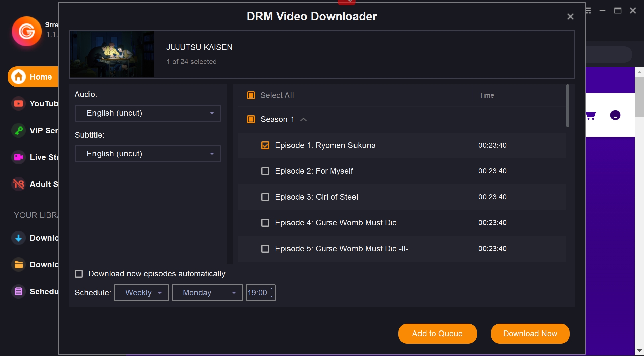
Task: Click the Season 1 label
Action: coord(277,119)
